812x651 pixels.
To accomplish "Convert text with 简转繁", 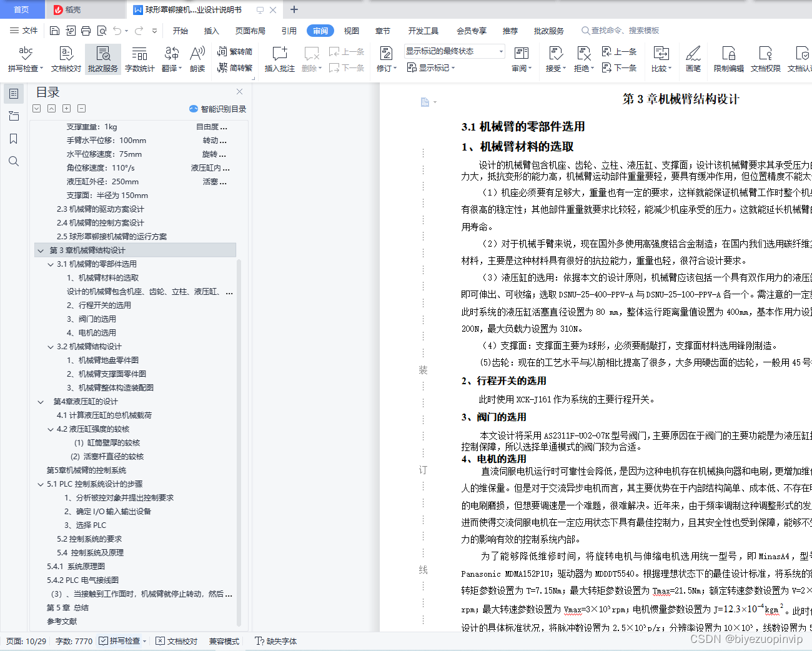I will point(235,67).
